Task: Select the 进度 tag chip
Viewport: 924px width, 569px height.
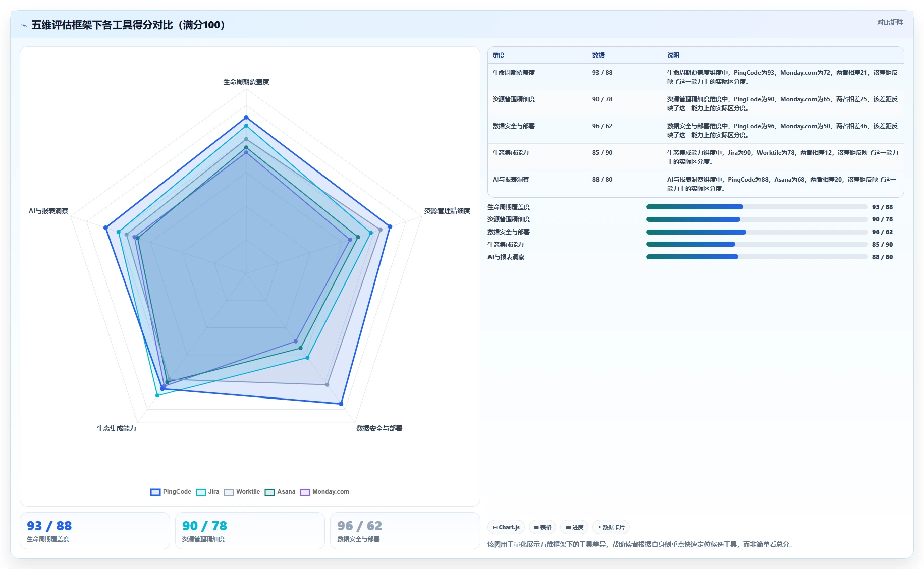Action: point(574,527)
